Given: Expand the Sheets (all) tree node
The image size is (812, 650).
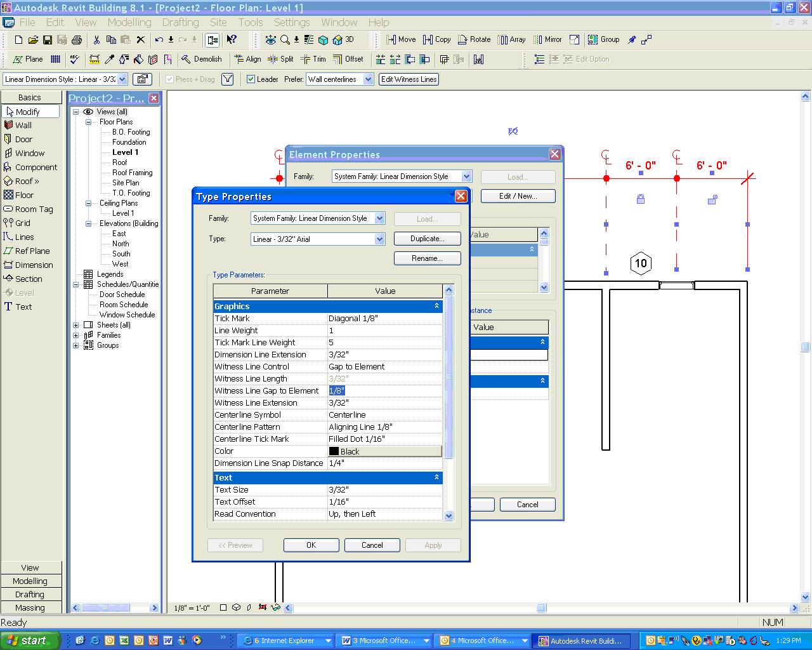Looking at the screenshot, I should (76, 325).
